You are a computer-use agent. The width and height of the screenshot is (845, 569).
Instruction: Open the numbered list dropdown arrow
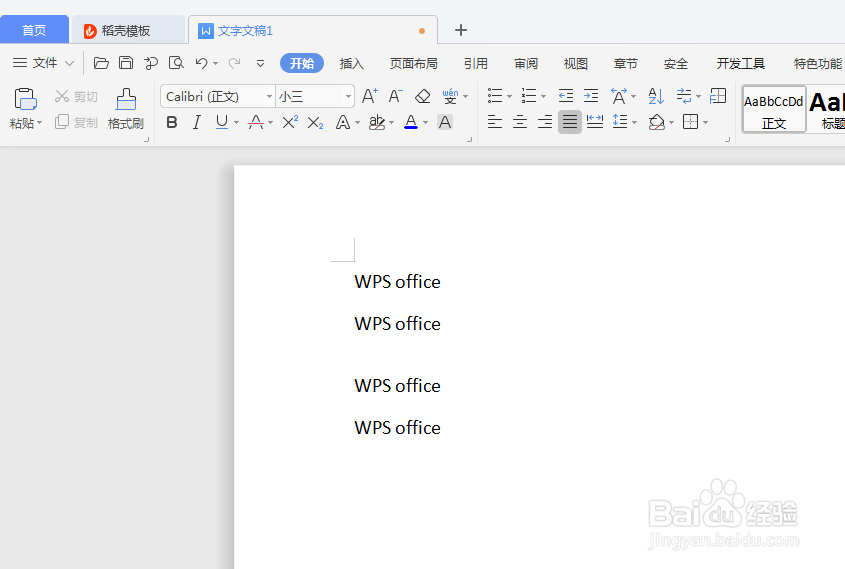click(543, 97)
